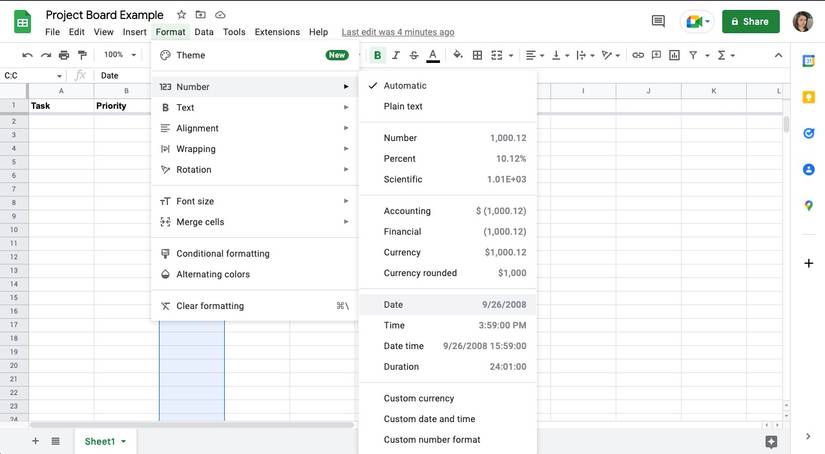Open the All Sheets list icon
Screen dimensions: 825x454
point(55,441)
